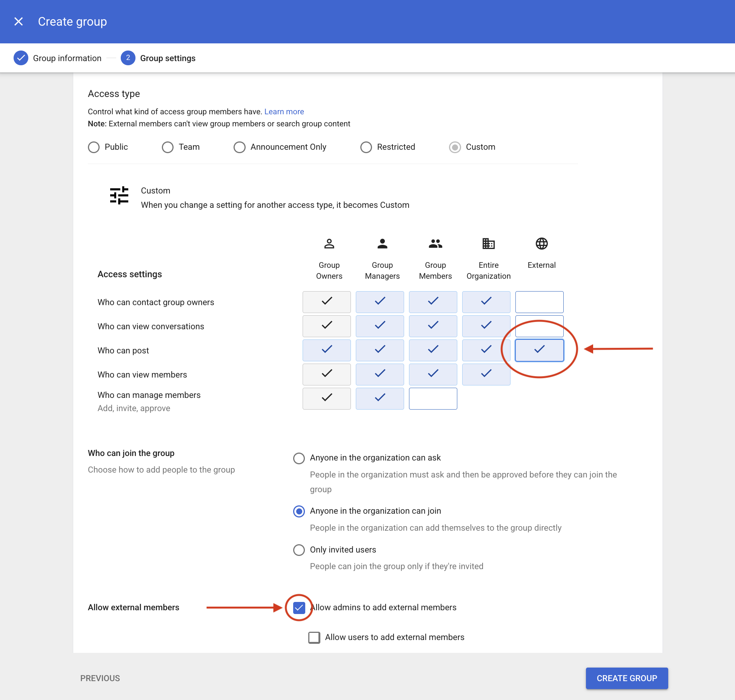Click the Group Owners person icon

click(329, 244)
